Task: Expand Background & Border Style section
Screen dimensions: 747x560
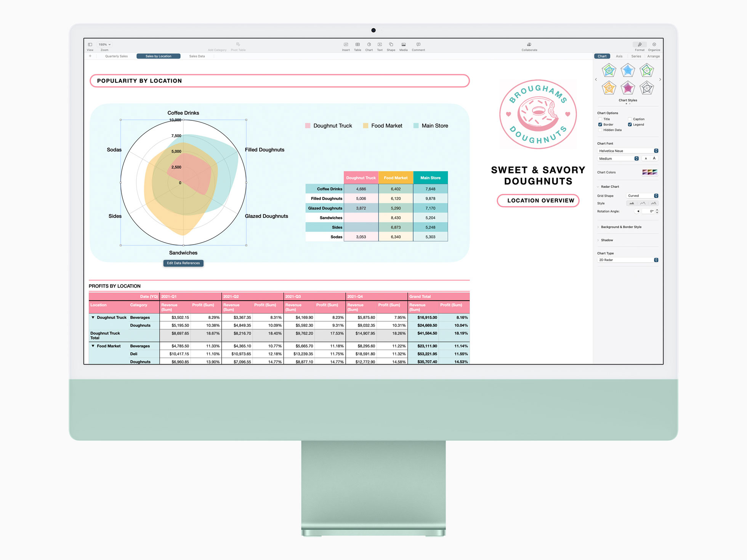Action: pyautogui.click(x=621, y=227)
